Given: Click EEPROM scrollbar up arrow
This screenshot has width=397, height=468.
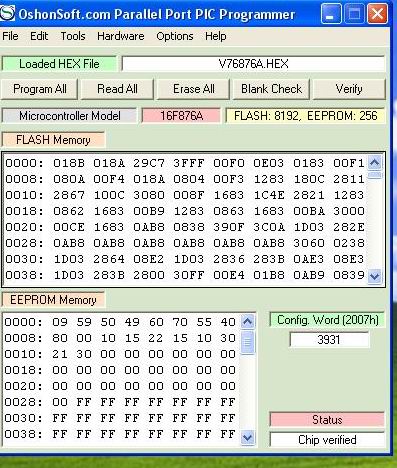Looking at the screenshot, I should [247, 321].
